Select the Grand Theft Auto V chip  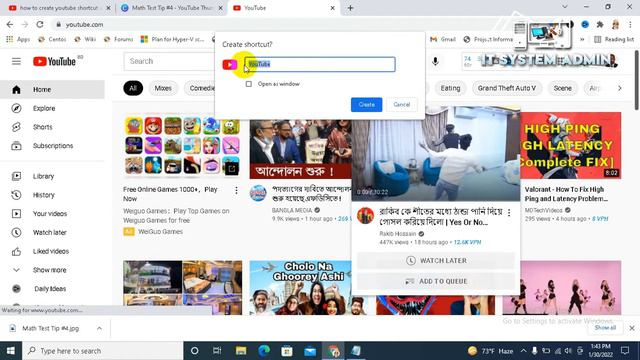tap(507, 88)
